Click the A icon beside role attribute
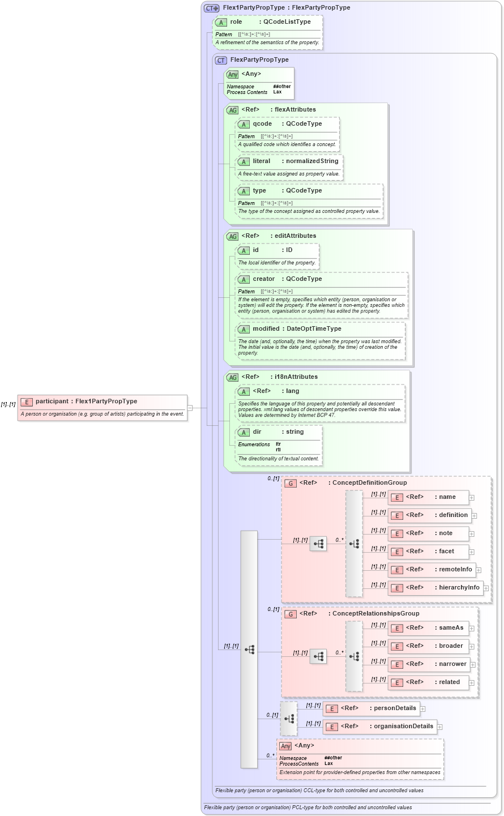The height and width of the screenshot is (816, 504). click(x=221, y=23)
